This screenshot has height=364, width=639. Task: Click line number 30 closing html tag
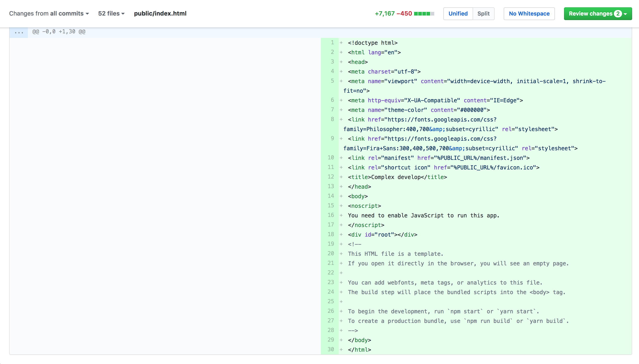[330, 349]
